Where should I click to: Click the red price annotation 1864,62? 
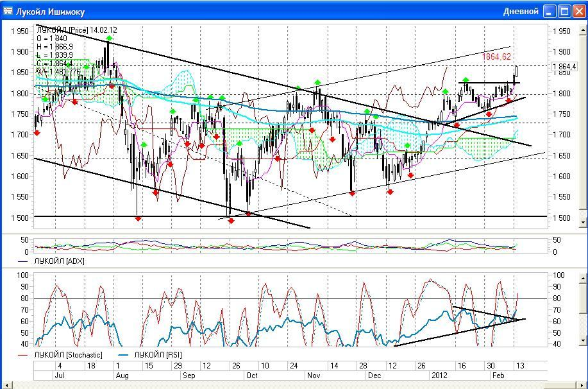[x=496, y=56]
